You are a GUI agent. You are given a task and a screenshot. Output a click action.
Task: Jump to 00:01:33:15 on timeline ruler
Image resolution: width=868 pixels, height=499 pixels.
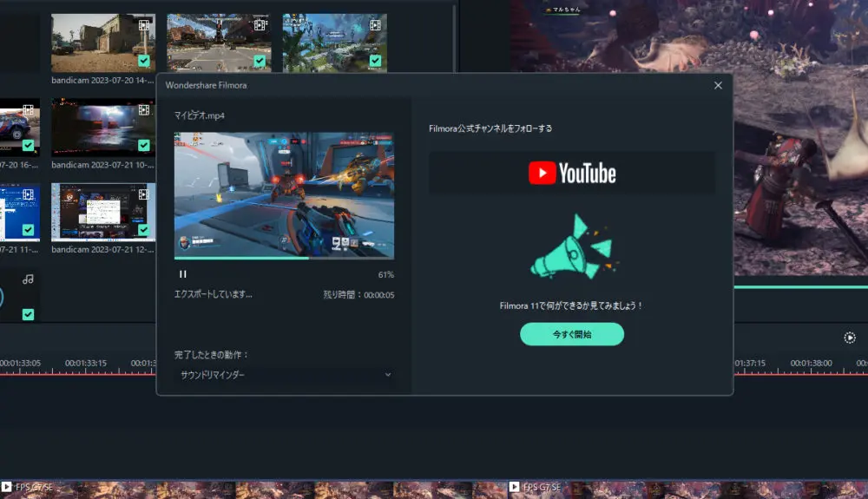86,364
